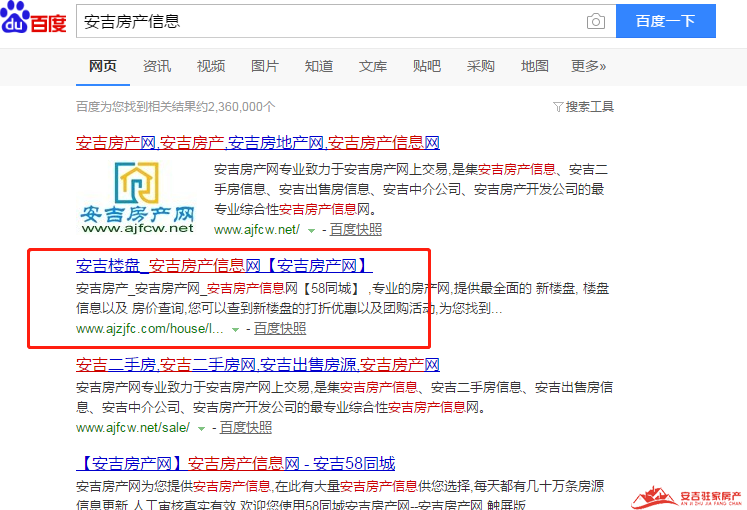Open 【安吉房产网】安吉房产信息网 - 安吉58同城 link
The image size is (747, 510).
[x=236, y=463]
